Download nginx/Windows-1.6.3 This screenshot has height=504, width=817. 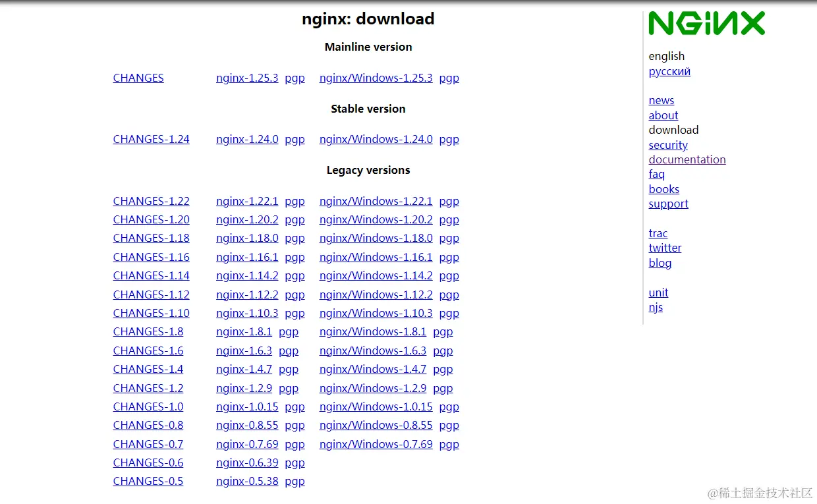pos(373,350)
